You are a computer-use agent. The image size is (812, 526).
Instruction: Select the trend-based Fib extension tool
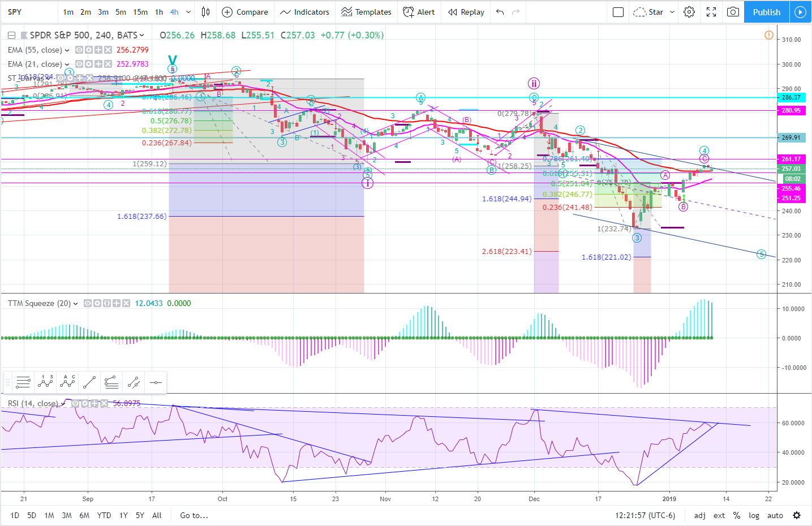tap(111, 382)
